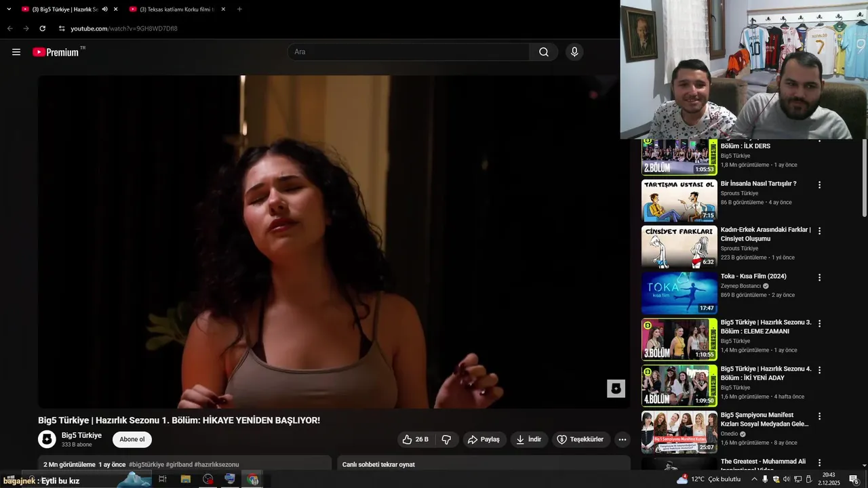Show hidden system tray icons chevron

click(753, 479)
